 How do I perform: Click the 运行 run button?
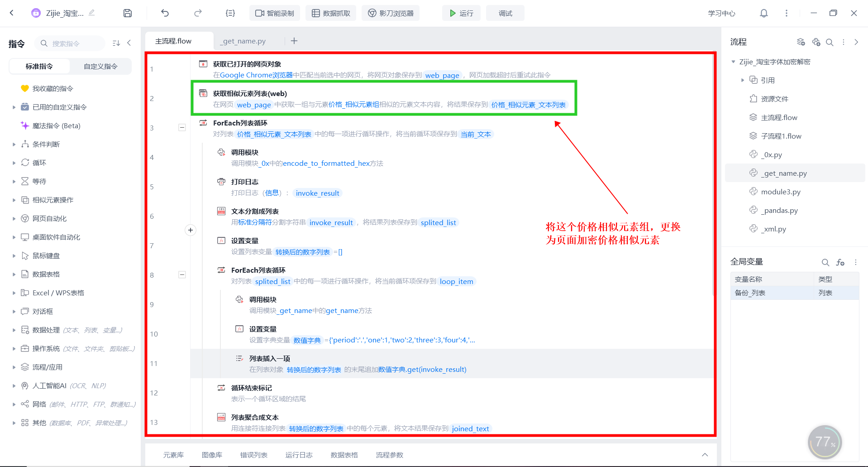pos(461,13)
